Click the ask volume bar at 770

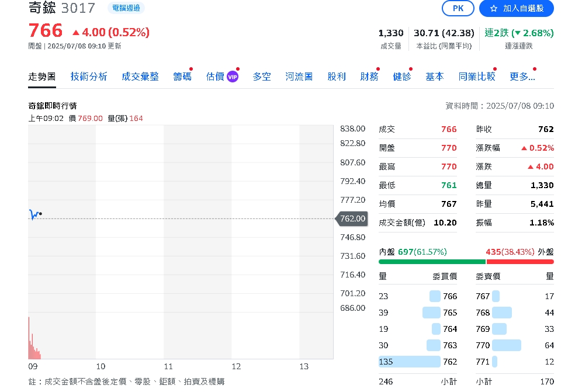[506, 345]
